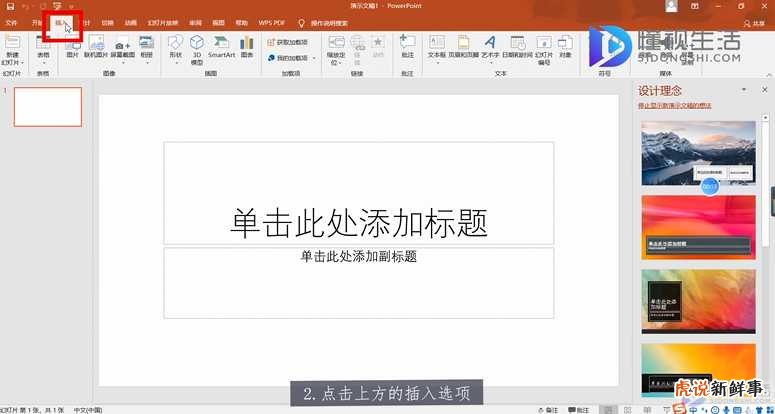Viewport: 775px width, 414px height.
Task: Choose the snowy mountain design idea
Action: click(x=698, y=153)
